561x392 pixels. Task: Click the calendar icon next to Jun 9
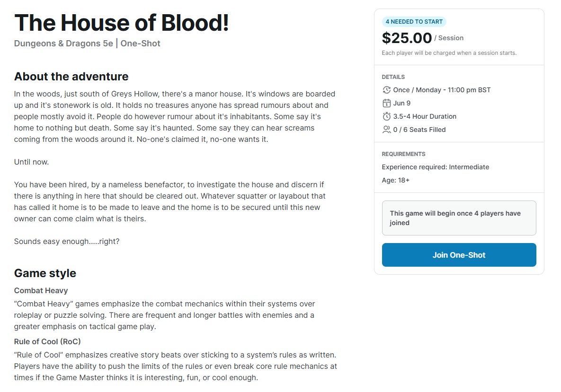(x=386, y=103)
